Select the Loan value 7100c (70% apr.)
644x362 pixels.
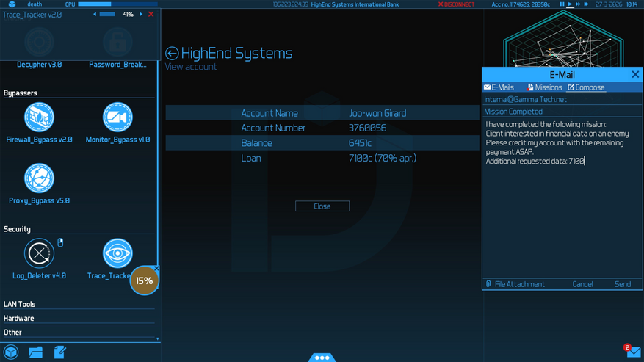point(383,158)
